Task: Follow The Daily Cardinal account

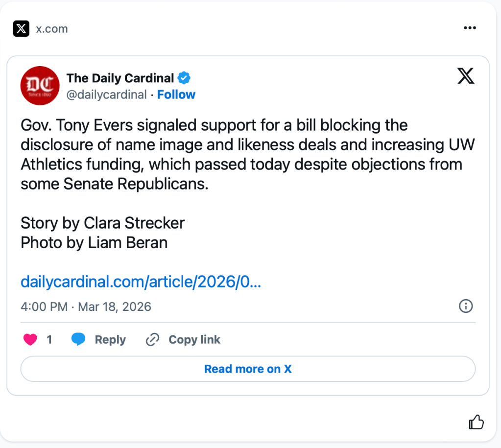Action: pos(176,94)
